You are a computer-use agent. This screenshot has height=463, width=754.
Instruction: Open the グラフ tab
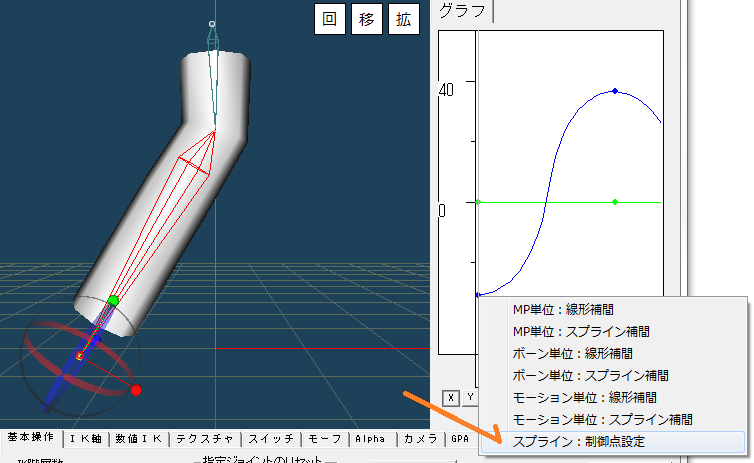point(463,11)
